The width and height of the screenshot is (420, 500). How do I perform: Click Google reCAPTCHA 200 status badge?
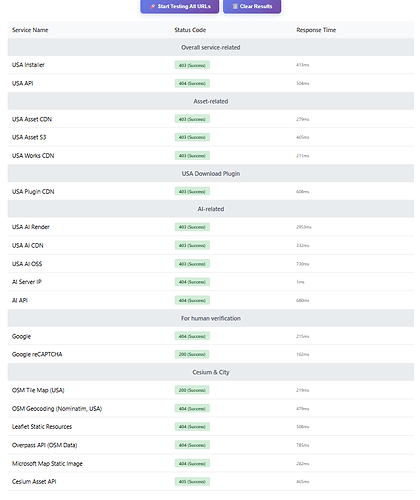click(x=192, y=354)
